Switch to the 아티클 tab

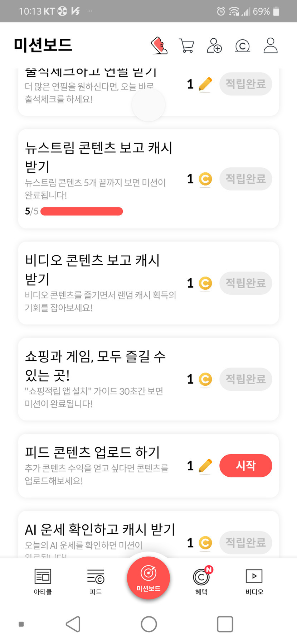pyautogui.click(x=43, y=581)
